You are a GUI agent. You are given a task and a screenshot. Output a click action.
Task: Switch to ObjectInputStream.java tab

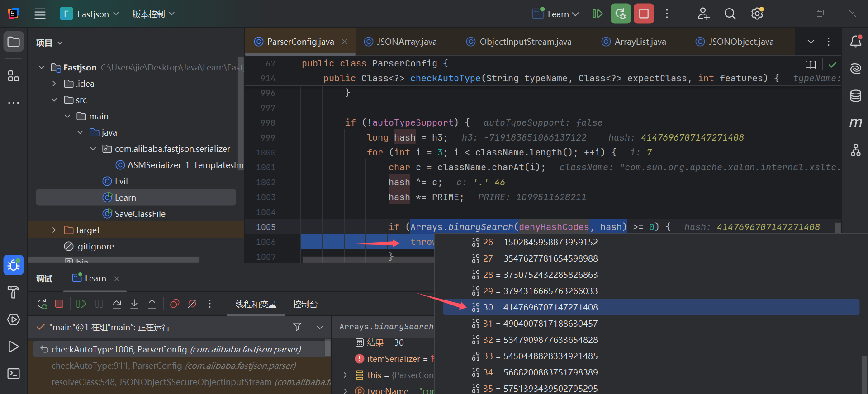point(519,42)
